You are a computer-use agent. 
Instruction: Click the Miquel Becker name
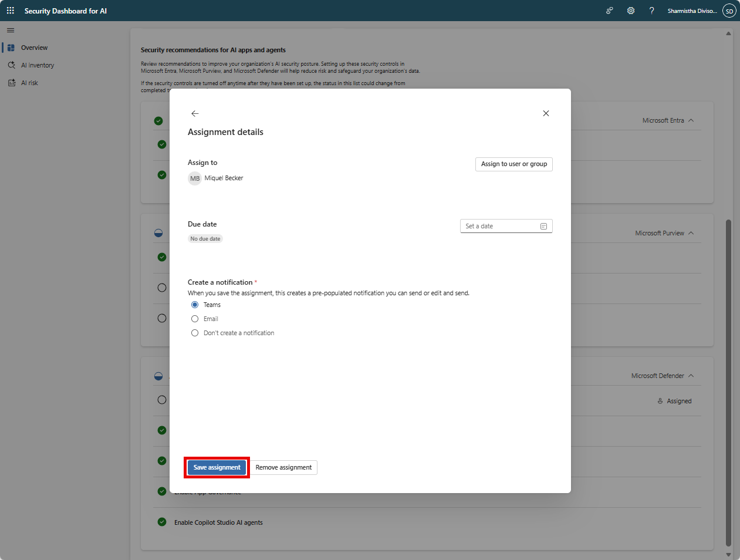tap(224, 178)
